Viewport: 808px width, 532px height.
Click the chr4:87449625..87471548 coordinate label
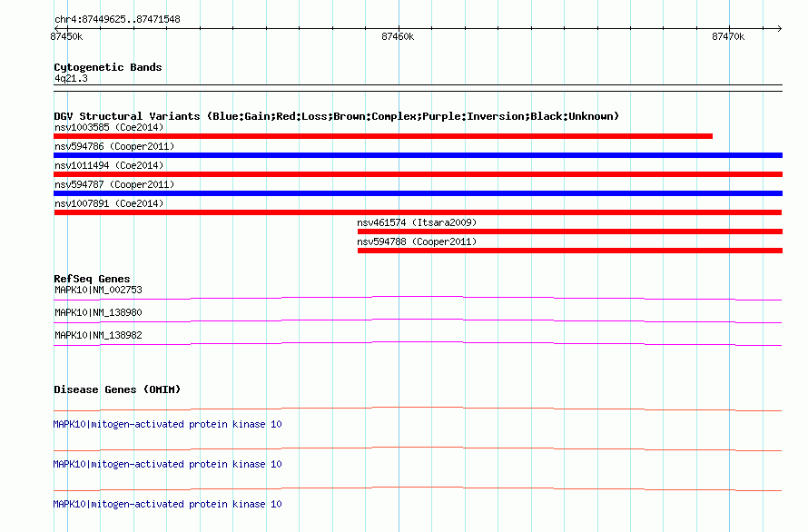point(117,20)
